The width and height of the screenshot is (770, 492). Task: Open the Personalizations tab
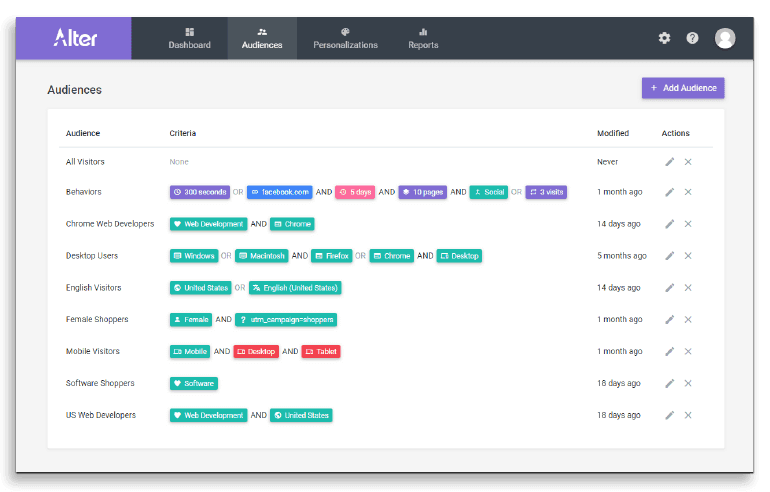pos(345,38)
